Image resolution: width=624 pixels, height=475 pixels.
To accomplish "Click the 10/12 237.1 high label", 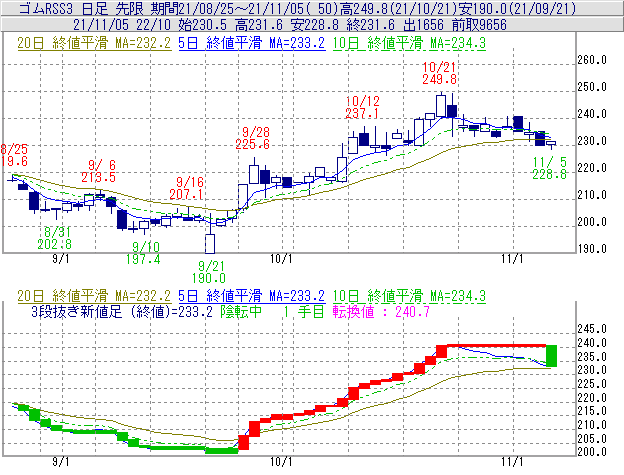I will tap(362, 107).
